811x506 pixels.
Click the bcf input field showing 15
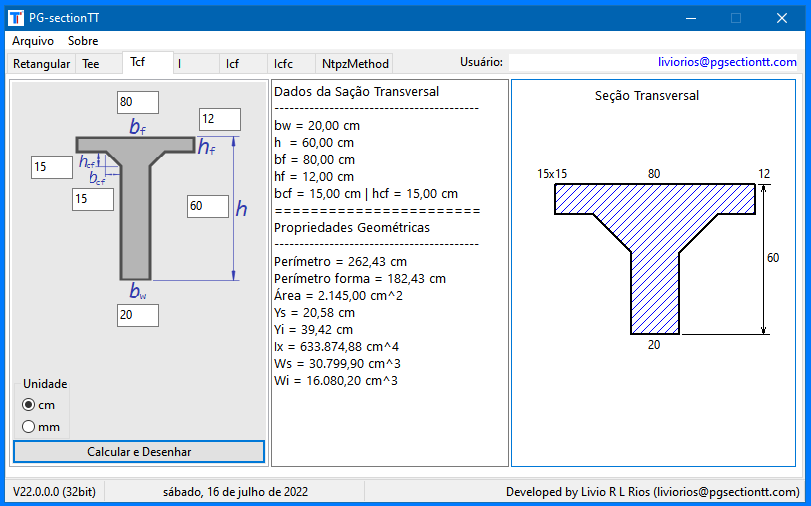coord(93,199)
